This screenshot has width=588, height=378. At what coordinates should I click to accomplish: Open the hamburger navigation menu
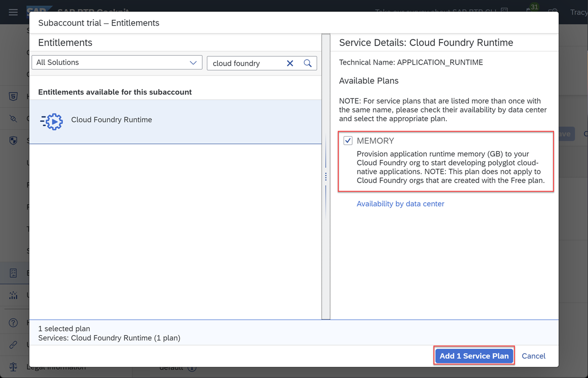coord(13,12)
